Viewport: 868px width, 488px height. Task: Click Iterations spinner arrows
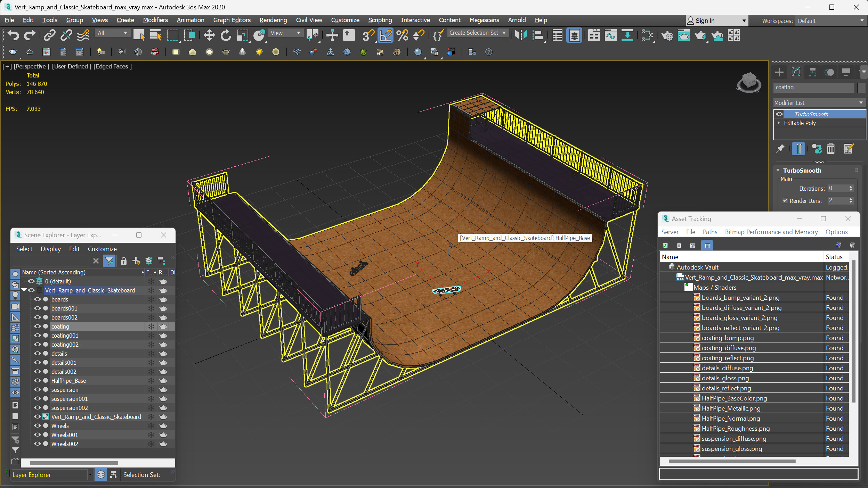click(851, 188)
